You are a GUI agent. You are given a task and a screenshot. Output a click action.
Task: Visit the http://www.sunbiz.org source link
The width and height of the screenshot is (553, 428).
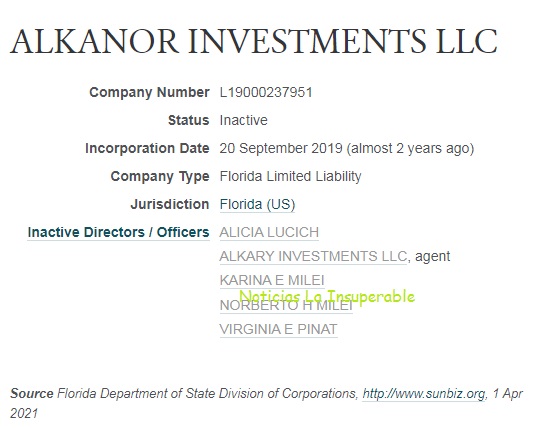click(424, 393)
